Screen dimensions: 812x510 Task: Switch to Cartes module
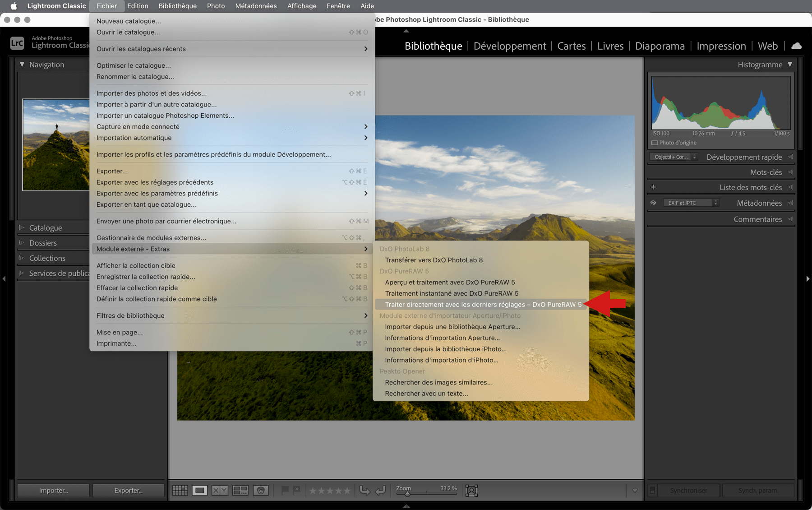(x=571, y=46)
